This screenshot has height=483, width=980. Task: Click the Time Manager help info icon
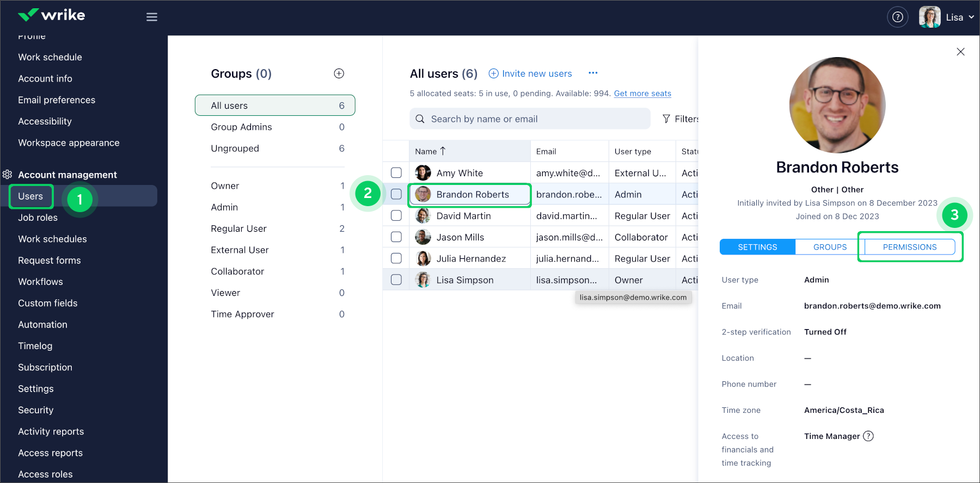[868, 436]
